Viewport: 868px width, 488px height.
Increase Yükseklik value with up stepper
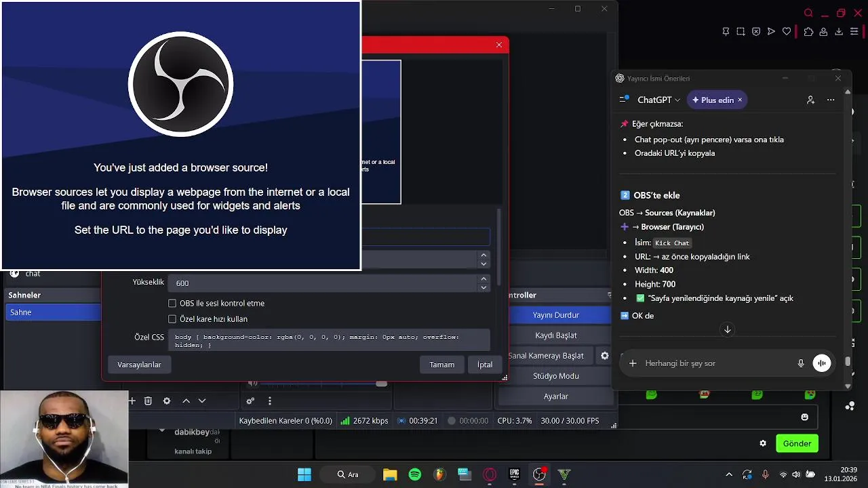click(x=484, y=279)
